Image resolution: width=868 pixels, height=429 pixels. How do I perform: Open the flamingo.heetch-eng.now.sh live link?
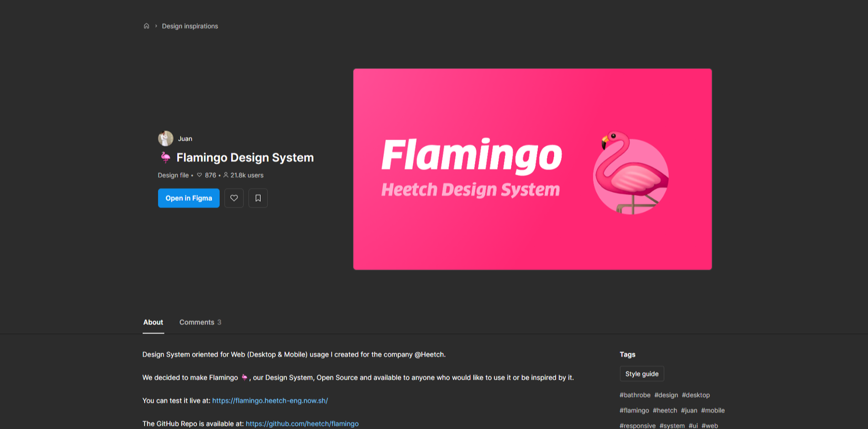(270, 401)
